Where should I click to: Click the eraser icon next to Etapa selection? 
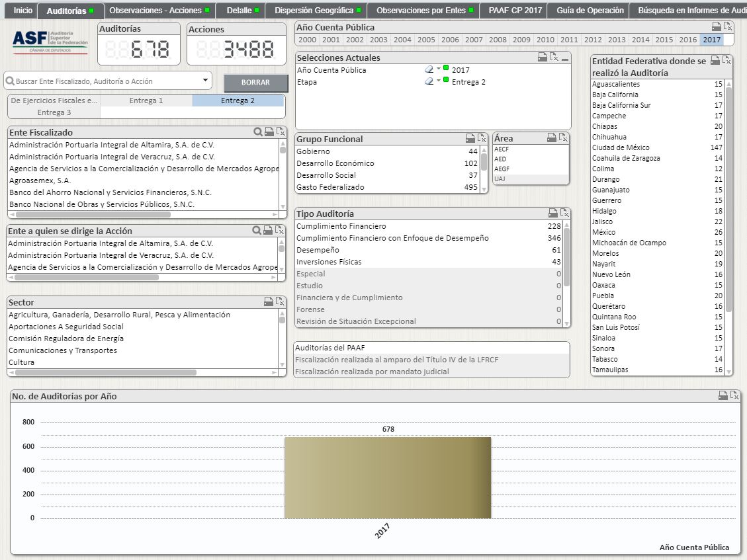429,81
